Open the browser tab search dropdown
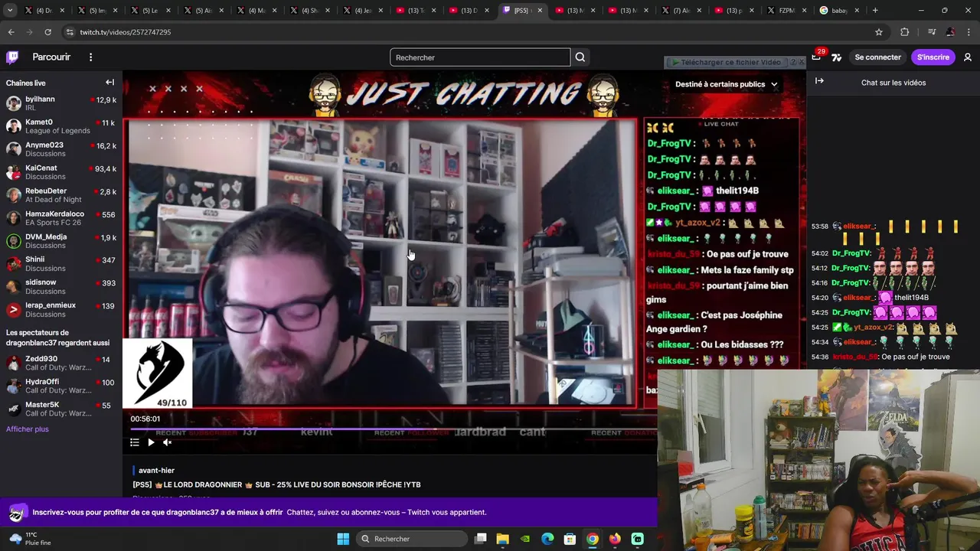This screenshot has width=980, height=551. point(11,11)
